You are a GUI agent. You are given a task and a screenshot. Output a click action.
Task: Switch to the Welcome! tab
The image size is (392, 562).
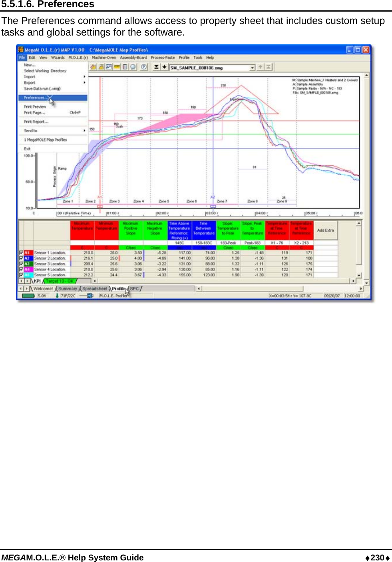43,288
